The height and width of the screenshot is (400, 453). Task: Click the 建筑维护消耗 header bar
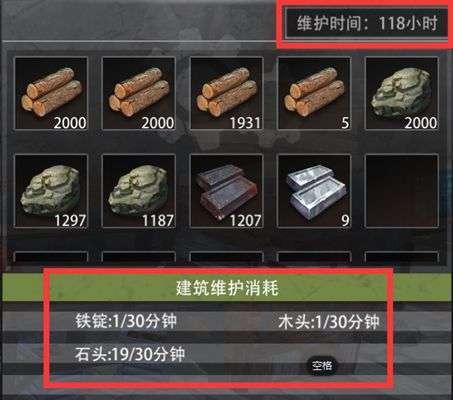tap(227, 288)
